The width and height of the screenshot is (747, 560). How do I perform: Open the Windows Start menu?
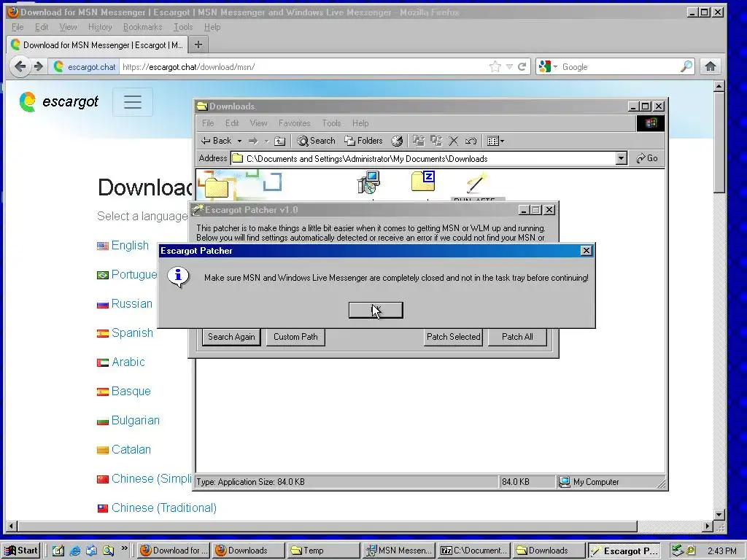pos(20,551)
